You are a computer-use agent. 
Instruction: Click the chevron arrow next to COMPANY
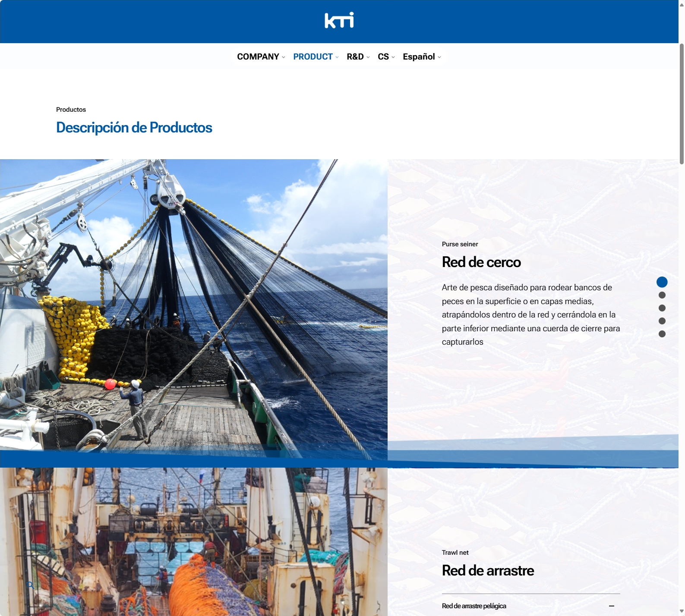[x=284, y=57]
